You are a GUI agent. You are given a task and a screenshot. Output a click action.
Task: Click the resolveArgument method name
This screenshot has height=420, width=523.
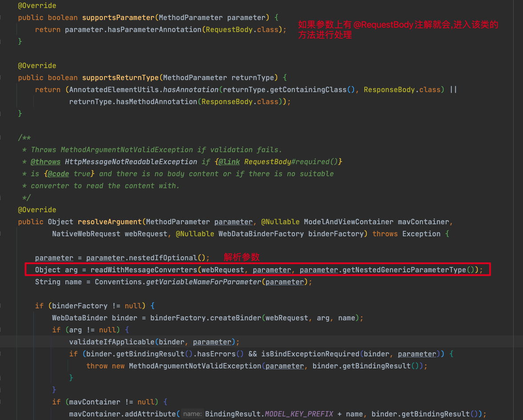tap(110, 222)
